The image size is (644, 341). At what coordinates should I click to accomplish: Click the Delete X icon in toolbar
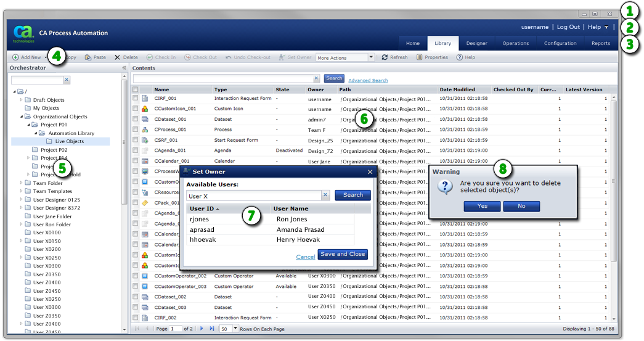(x=118, y=57)
